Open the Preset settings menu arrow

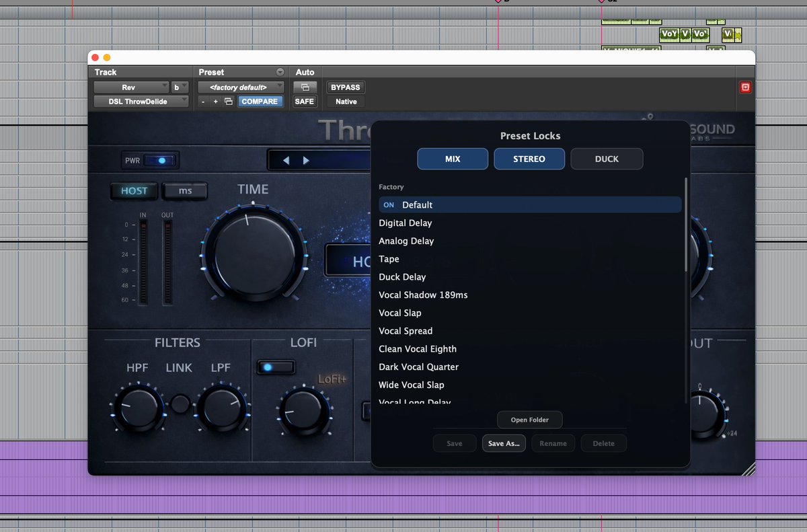point(280,72)
